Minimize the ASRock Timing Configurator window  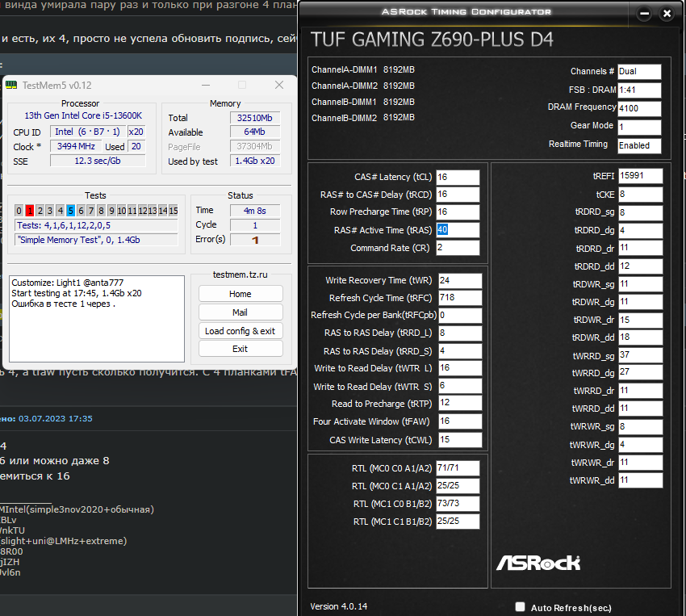(x=645, y=14)
